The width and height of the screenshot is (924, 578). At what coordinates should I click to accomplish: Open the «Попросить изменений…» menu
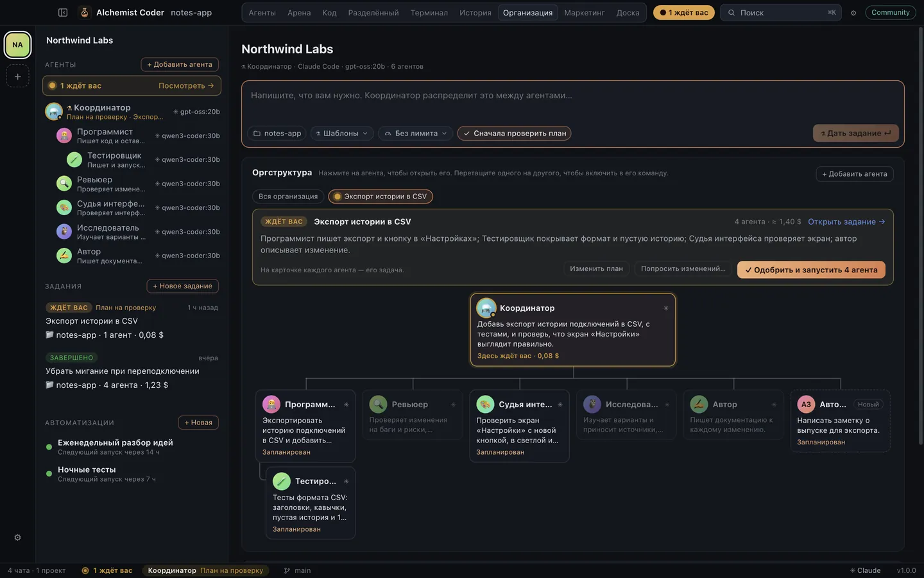(x=683, y=269)
